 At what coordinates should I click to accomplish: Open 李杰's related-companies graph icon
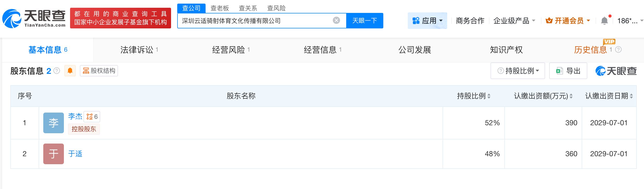click(x=92, y=117)
